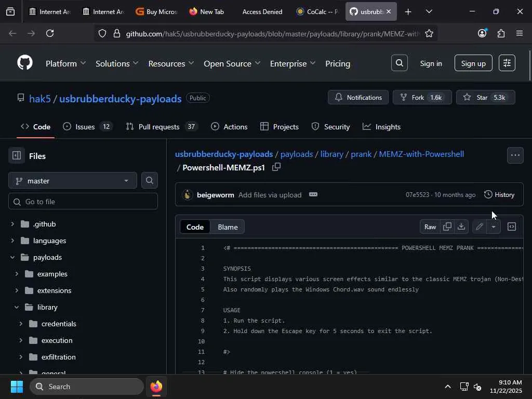The image size is (532, 399).
Task: List all tabs dropdown arrow
Action: (x=429, y=12)
